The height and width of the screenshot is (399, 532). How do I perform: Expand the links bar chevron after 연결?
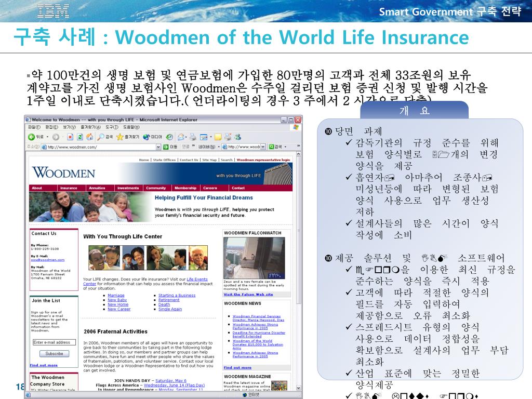(x=193, y=146)
